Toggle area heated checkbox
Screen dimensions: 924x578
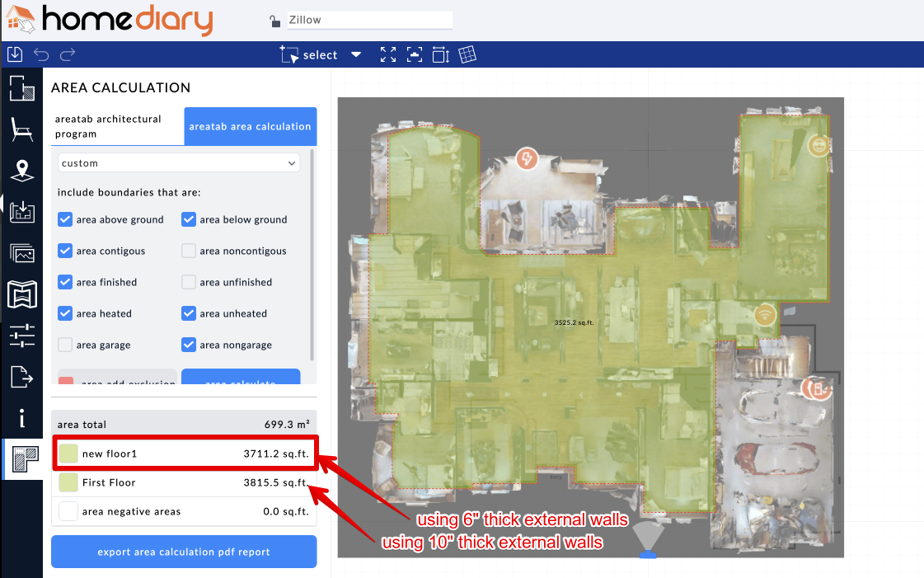pyautogui.click(x=65, y=313)
